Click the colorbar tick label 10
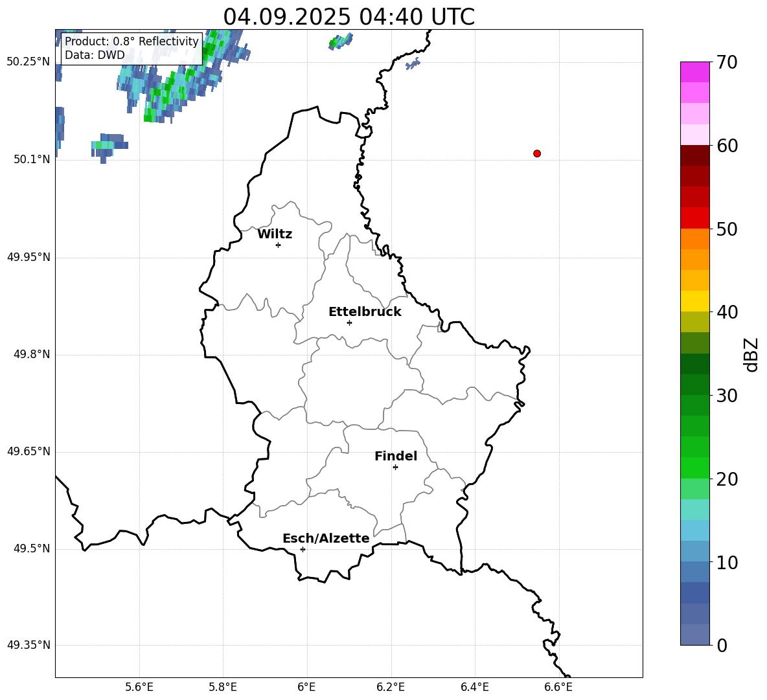This screenshot has height=700, width=767. point(727,562)
